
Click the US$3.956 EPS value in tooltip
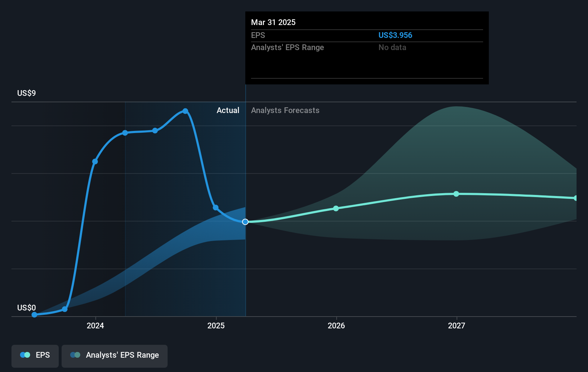[x=395, y=35]
